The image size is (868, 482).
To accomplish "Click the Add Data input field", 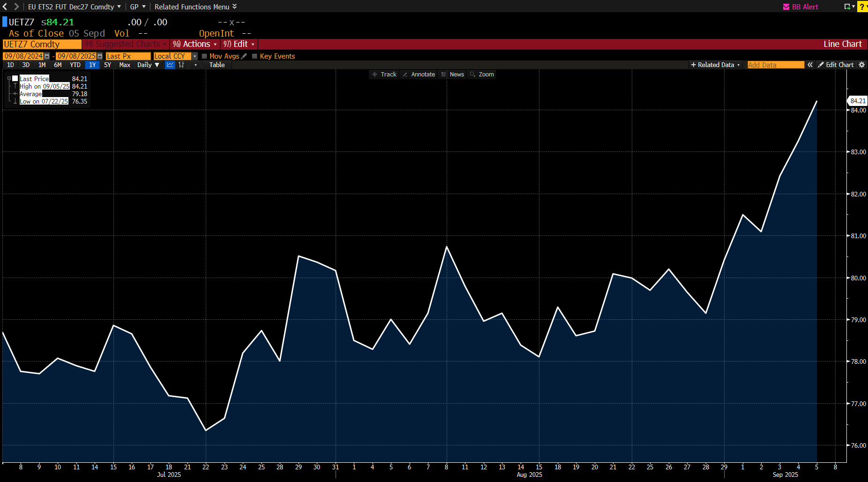I will (775, 65).
